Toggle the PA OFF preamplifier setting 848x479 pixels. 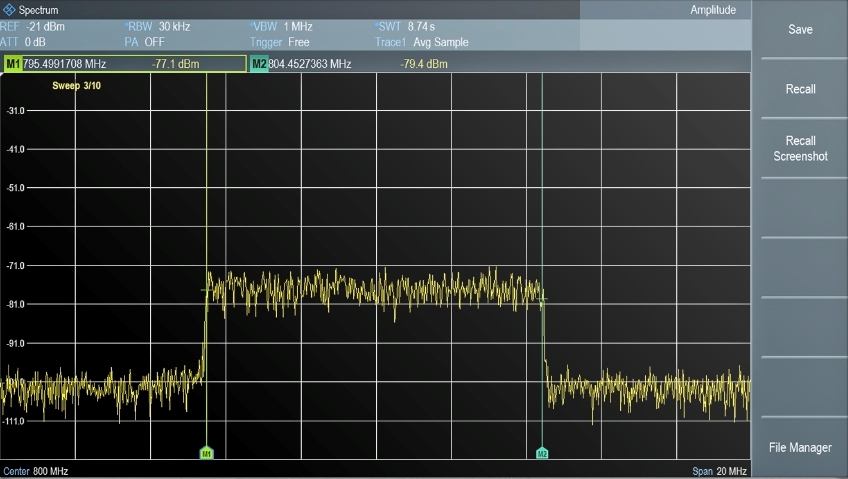point(146,42)
